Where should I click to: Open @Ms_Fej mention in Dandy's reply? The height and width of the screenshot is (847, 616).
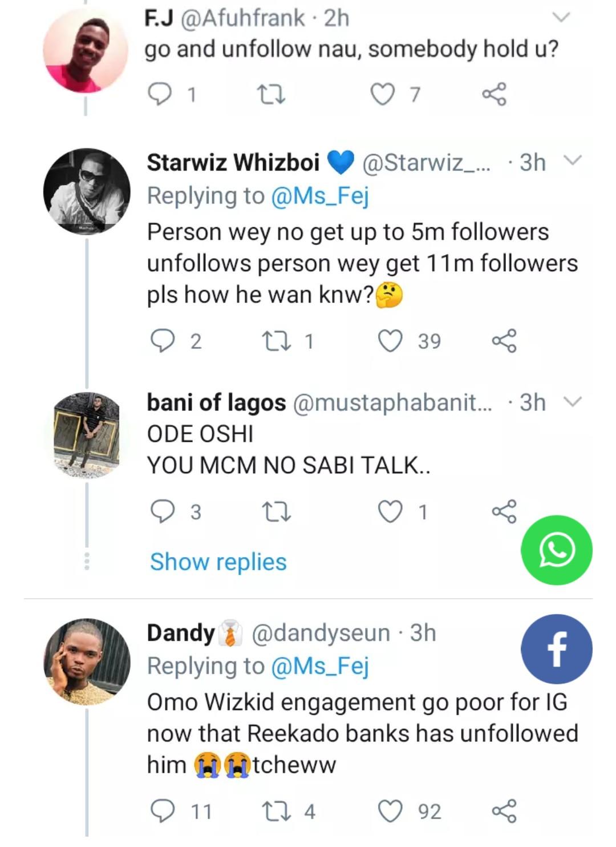click(320, 666)
